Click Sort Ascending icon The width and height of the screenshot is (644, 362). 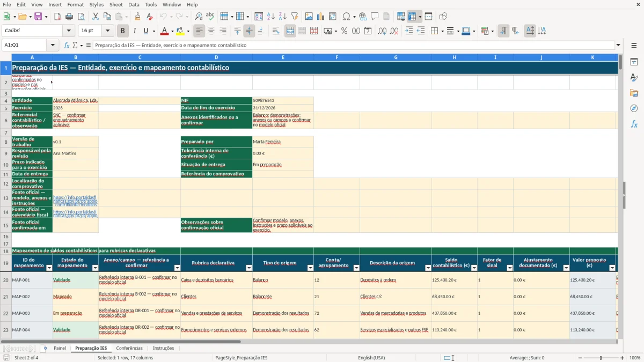tap(271, 17)
